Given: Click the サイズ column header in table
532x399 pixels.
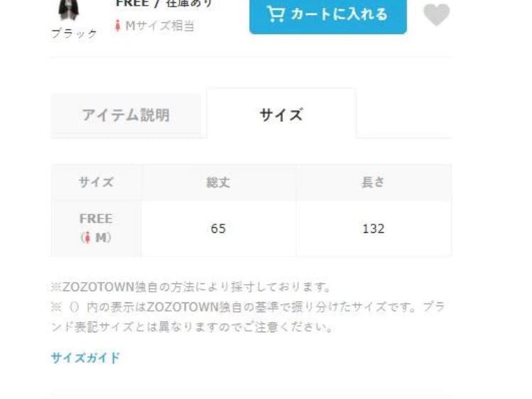Looking at the screenshot, I should pos(97,182).
